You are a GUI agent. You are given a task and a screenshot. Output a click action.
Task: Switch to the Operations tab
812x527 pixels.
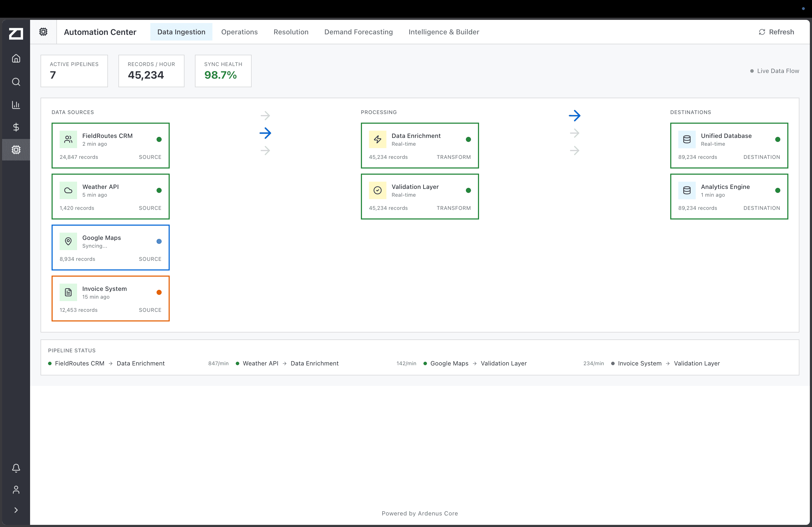tap(239, 32)
